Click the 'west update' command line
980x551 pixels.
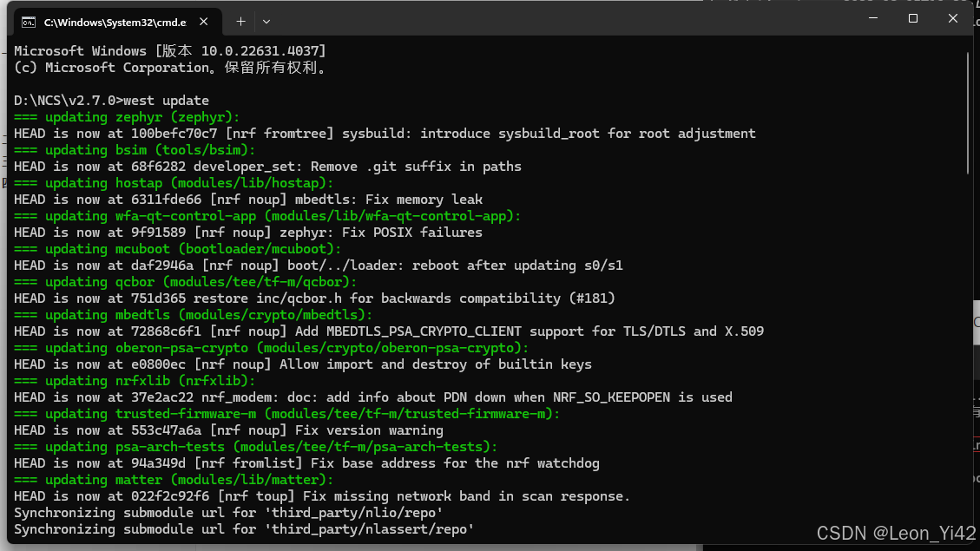[x=109, y=100]
